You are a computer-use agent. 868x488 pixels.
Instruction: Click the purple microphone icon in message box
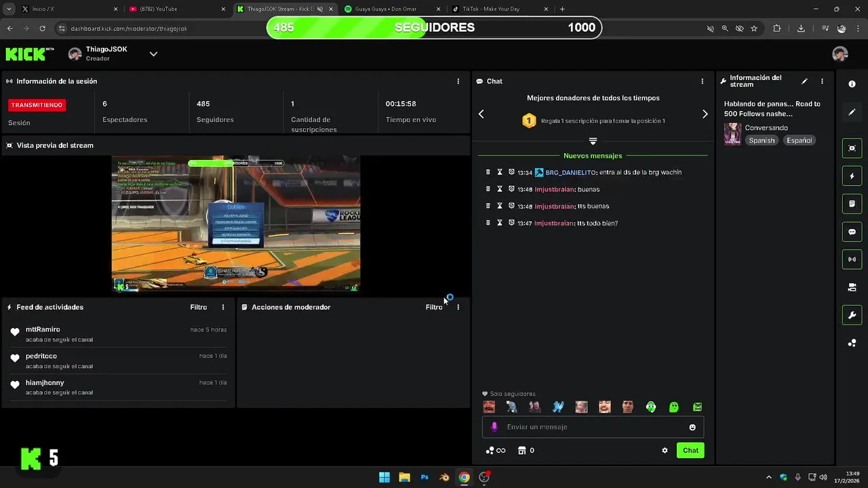point(494,427)
